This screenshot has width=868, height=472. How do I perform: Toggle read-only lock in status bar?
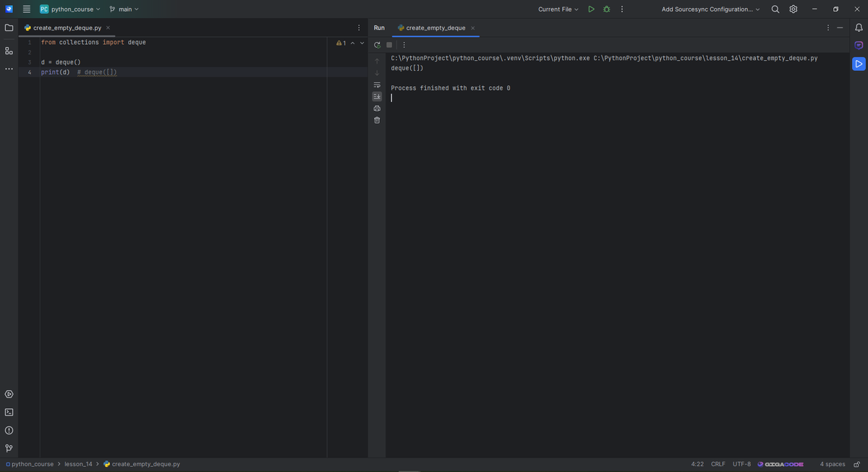[x=856, y=464]
